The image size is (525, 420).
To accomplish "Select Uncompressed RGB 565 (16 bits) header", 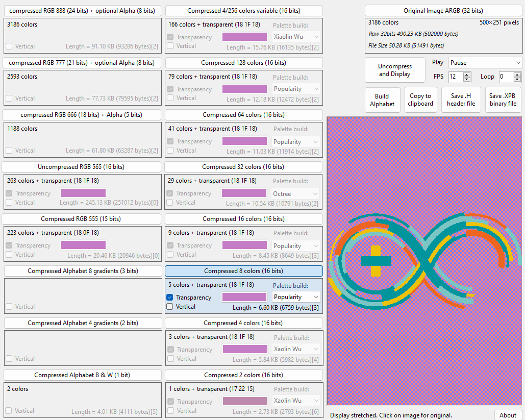I will pos(81,167).
